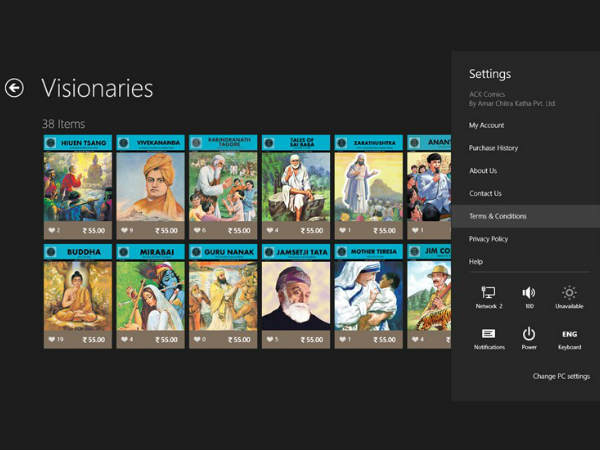Tap heart icon on Tales of Sai Baba
The image size is (600, 450).
click(270, 230)
